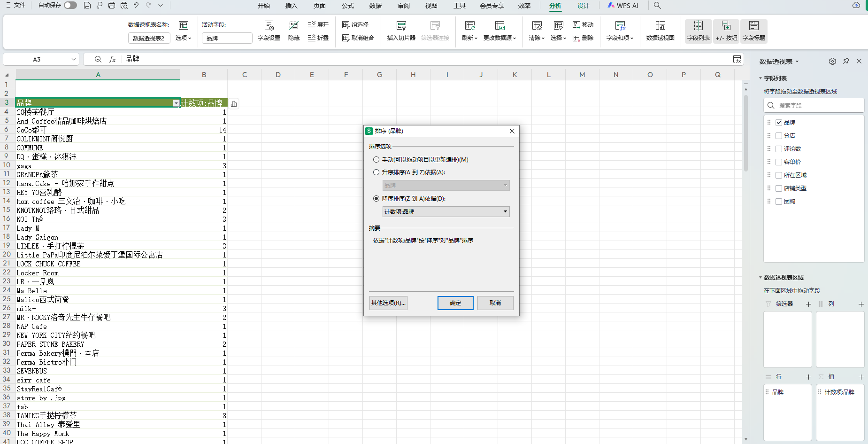Click the 活动字段 input containing 品牌
868x444 pixels.
(x=227, y=38)
